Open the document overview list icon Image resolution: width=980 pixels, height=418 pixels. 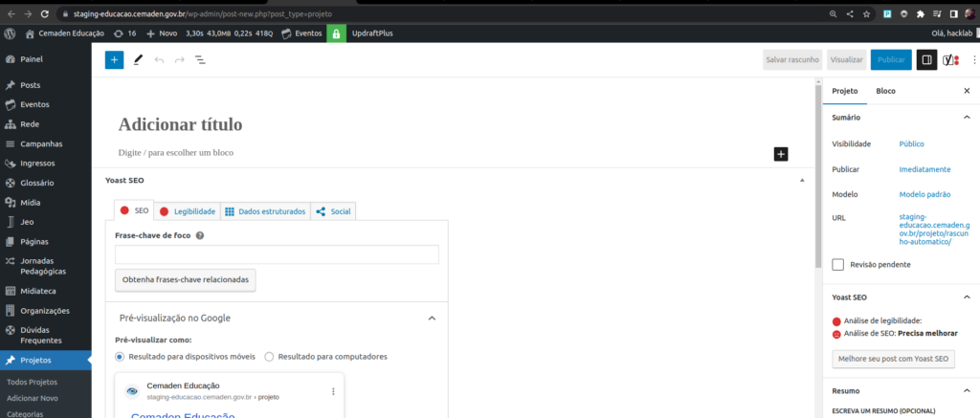201,59
